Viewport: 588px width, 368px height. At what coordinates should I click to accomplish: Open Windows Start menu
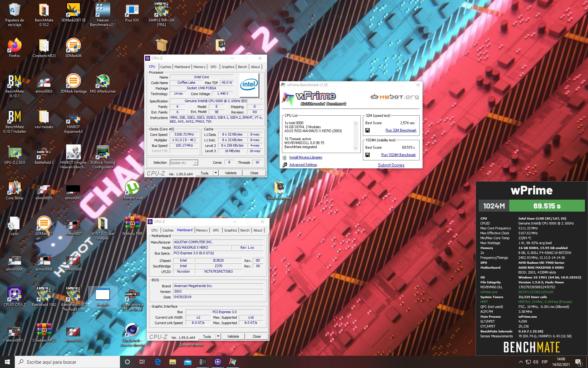[7, 362]
